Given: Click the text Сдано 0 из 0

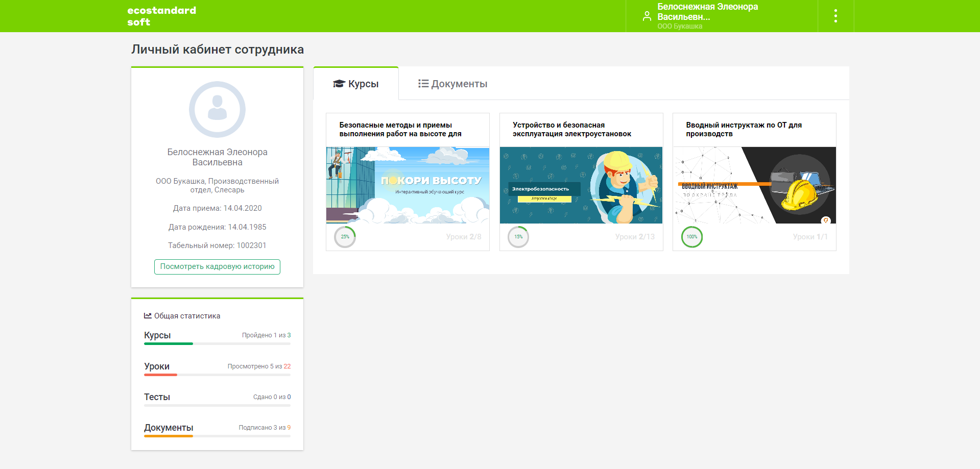Looking at the screenshot, I should [x=272, y=397].
